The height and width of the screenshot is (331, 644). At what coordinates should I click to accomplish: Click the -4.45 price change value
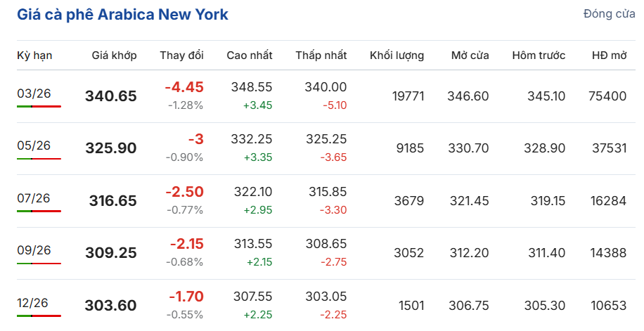[184, 87]
